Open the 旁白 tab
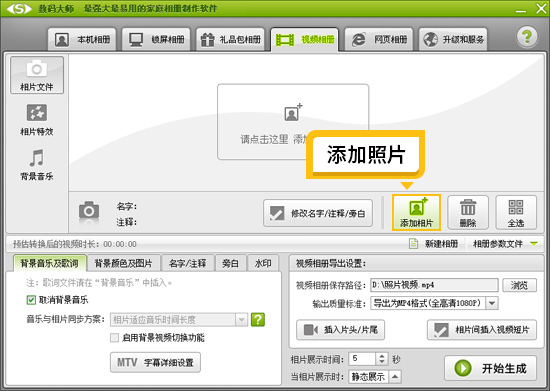 [230, 263]
